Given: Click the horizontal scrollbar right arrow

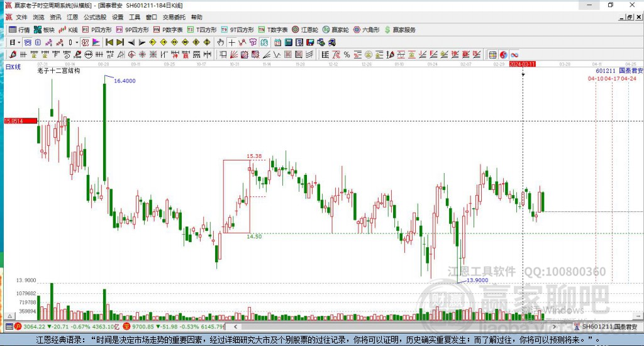Looking at the screenshot, I should [555, 326].
